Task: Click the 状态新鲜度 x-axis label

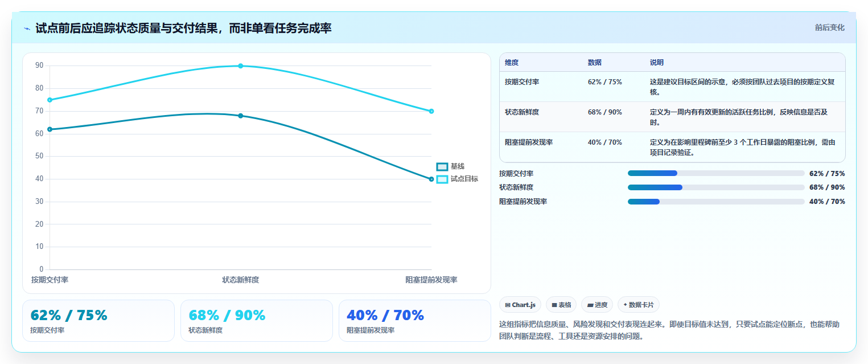Action: [x=241, y=280]
